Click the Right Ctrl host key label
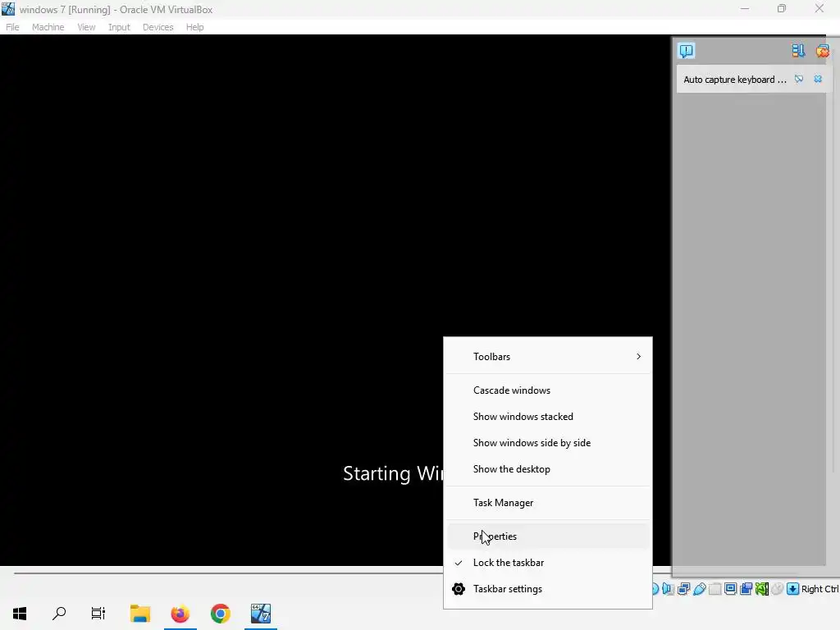This screenshot has height=630, width=840. pyautogui.click(x=820, y=589)
